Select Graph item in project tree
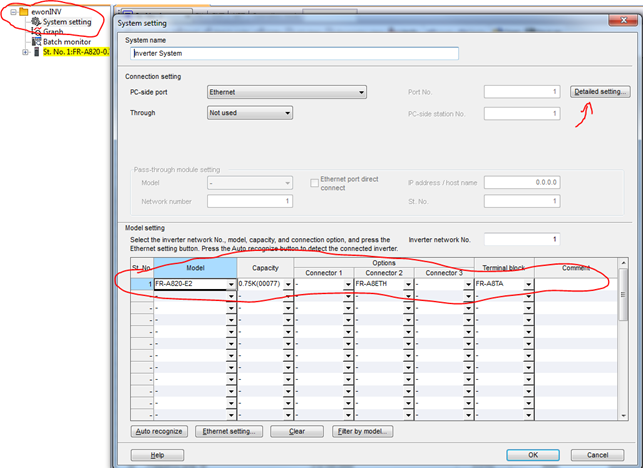The height and width of the screenshot is (468, 643). [x=53, y=32]
